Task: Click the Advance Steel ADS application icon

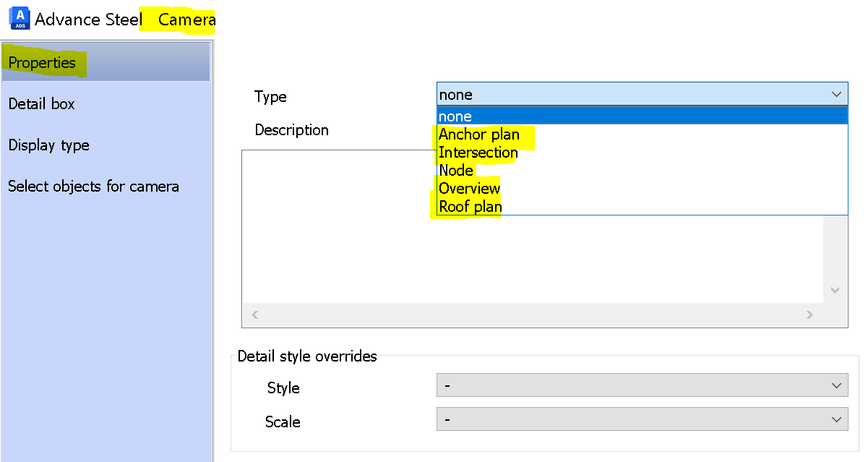Action: tap(20, 18)
